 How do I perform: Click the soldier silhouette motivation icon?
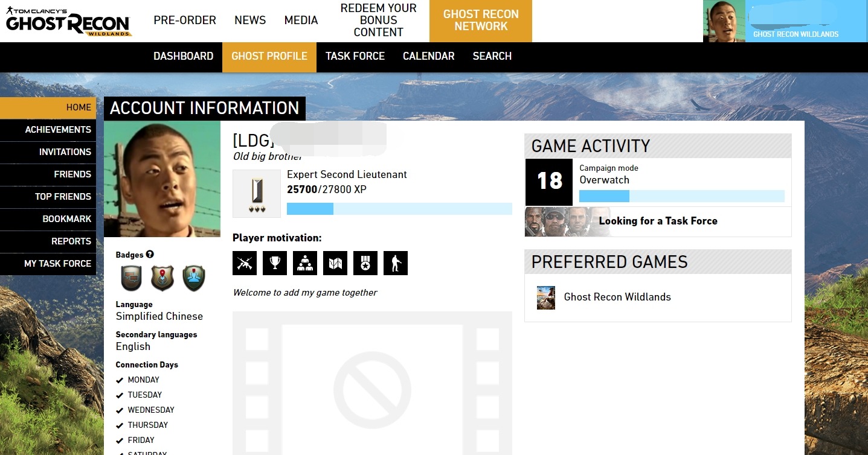pyautogui.click(x=396, y=262)
